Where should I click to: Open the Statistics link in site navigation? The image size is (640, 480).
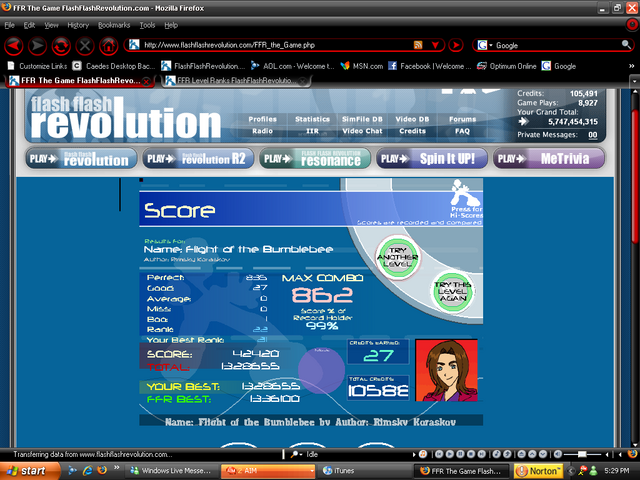(x=312, y=119)
